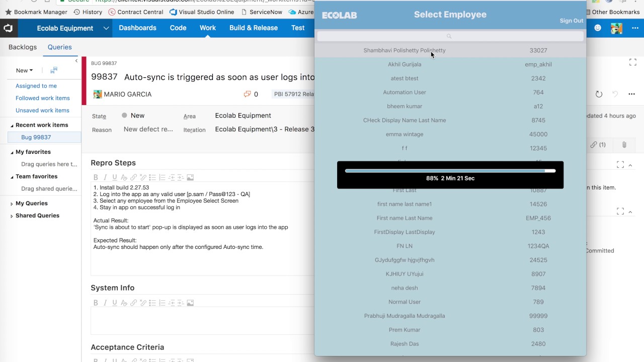Open the Bookmark Manager bookmark
Viewport: 644px width, 362px height.
click(36, 12)
